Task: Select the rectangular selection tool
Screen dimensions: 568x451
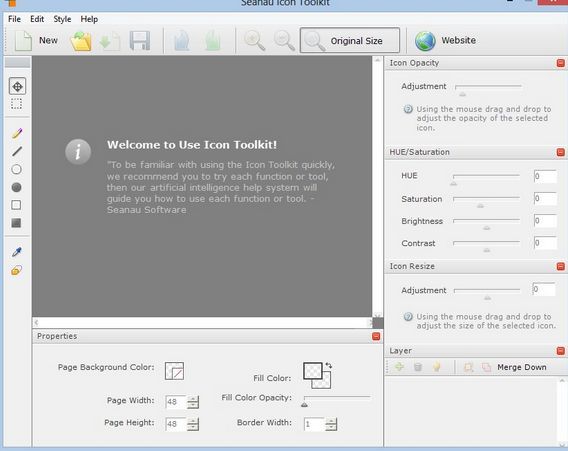Action: (x=16, y=104)
